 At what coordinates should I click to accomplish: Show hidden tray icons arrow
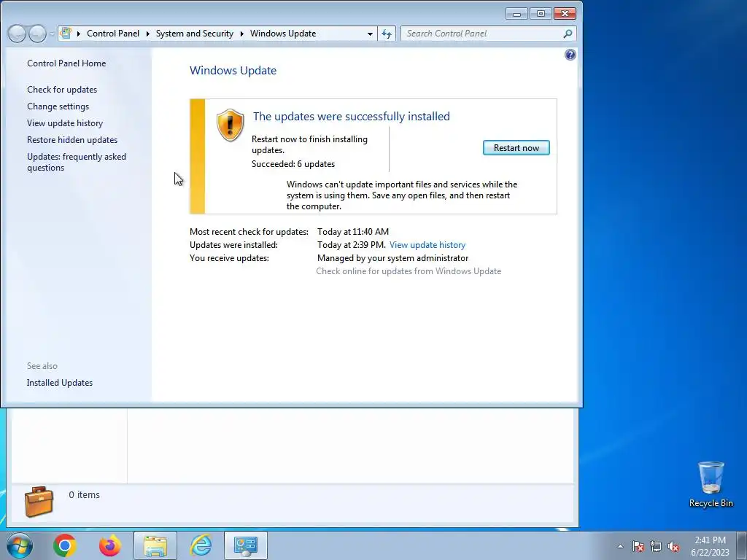(620, 546)
